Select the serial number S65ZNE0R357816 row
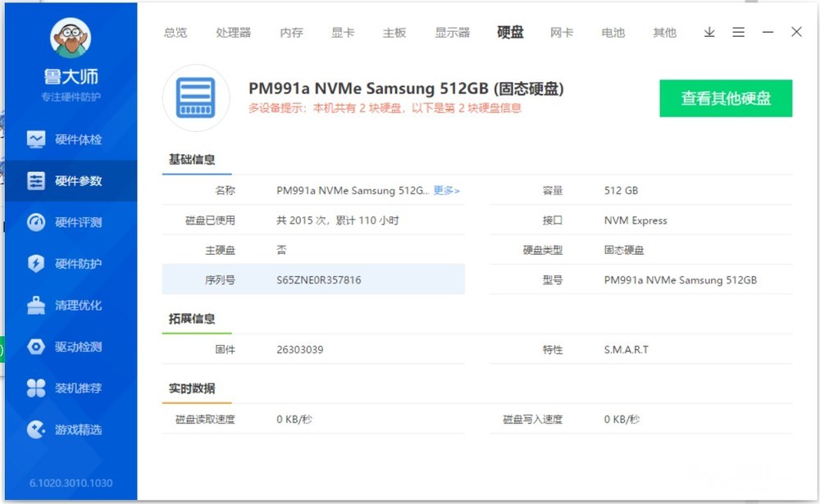 (x=313, y=279)
